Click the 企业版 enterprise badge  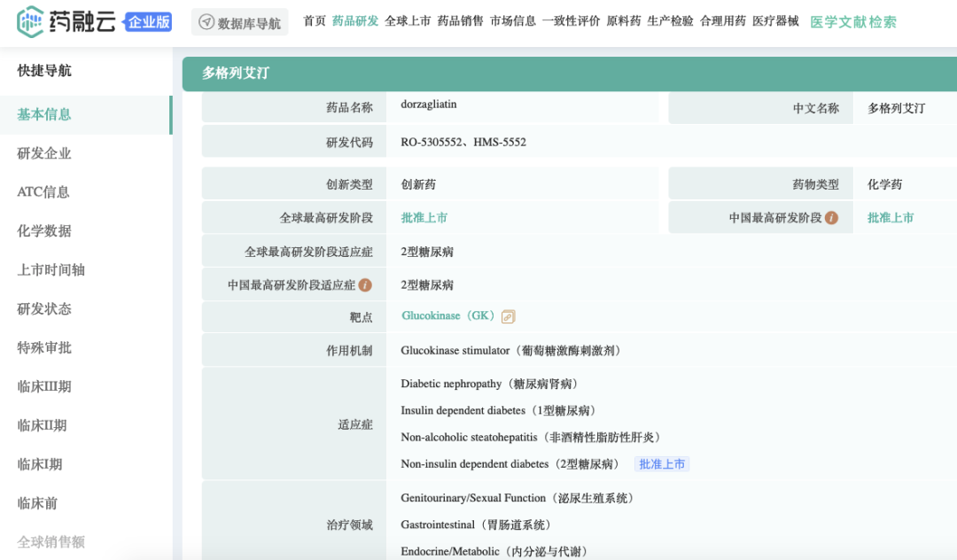[x=149, y=22]
